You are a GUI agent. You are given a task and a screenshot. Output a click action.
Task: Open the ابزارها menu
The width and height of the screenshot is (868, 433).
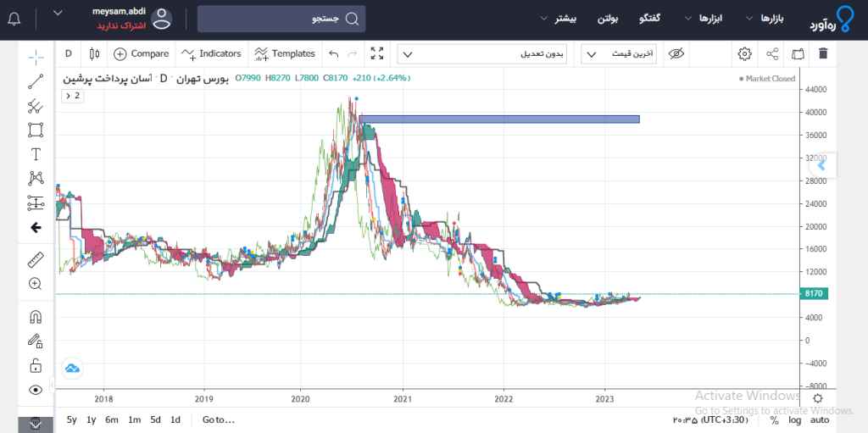[702, 19]
